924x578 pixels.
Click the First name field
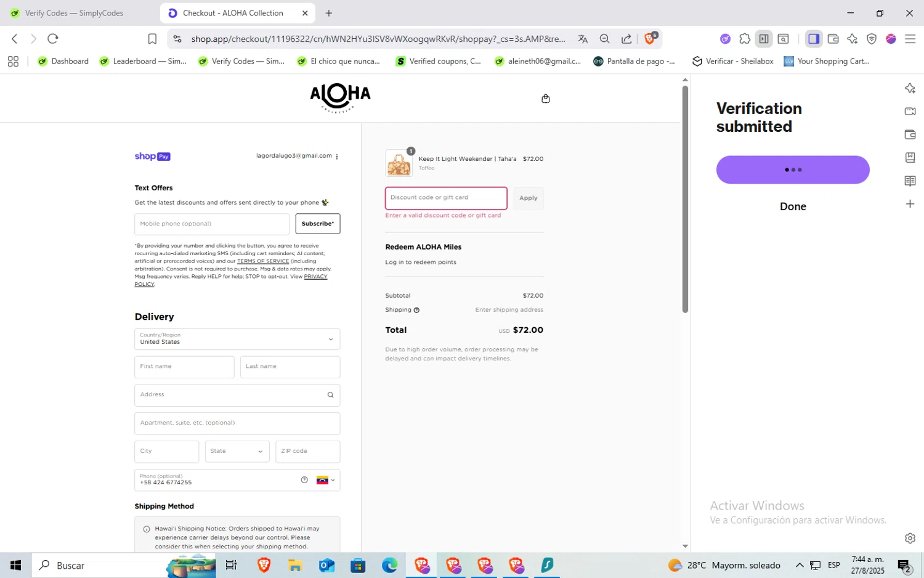click(x=184, y=367)
